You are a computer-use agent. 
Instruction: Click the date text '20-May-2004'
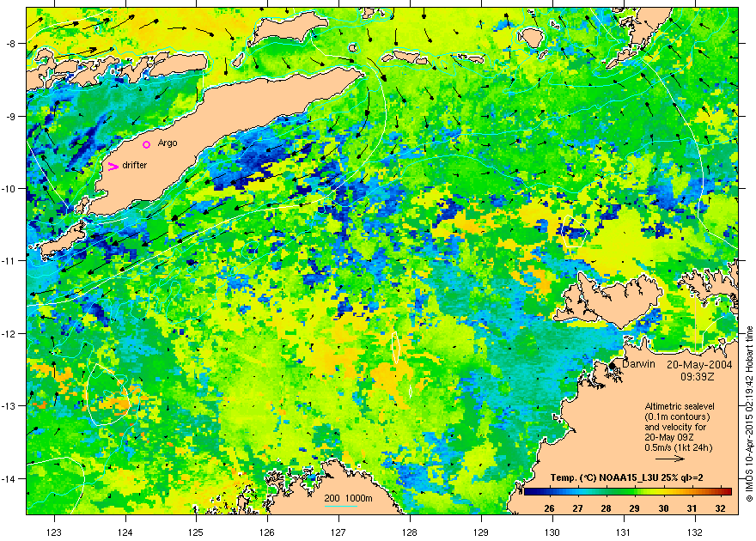(x=699, y=364)
